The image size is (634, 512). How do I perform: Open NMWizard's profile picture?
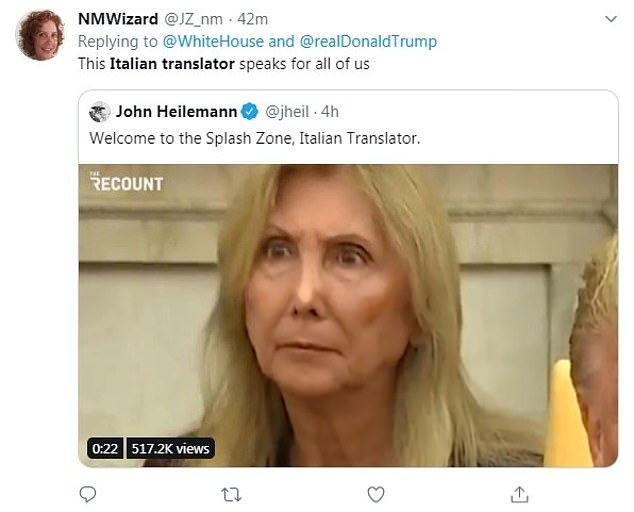pyautogui.click(x=40, y=35)
